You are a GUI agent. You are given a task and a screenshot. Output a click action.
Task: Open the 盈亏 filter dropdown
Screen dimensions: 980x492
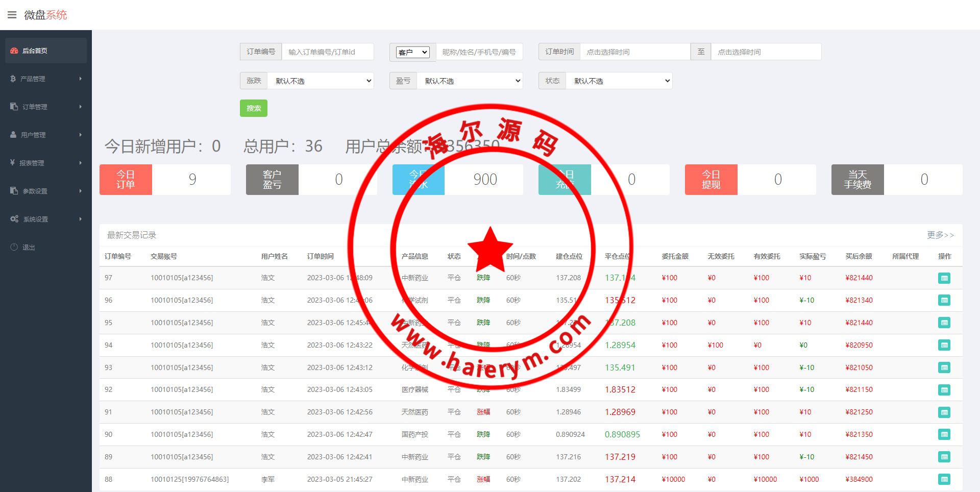click(470, 81)
